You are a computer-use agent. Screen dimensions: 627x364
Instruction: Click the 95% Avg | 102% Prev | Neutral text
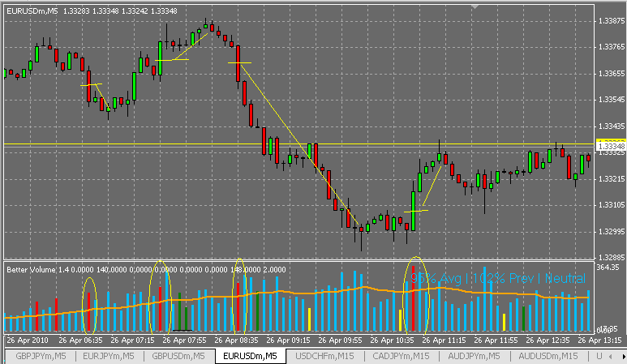pos(498,278)
